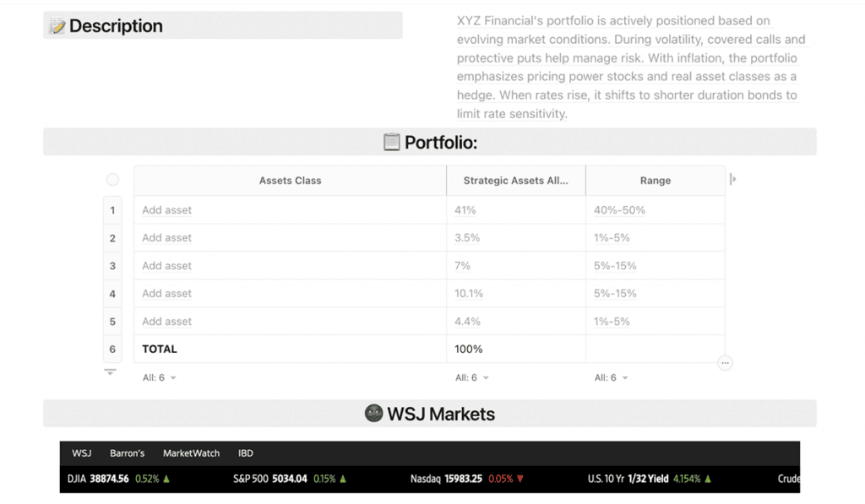Select row number 1 in the table

112,210
